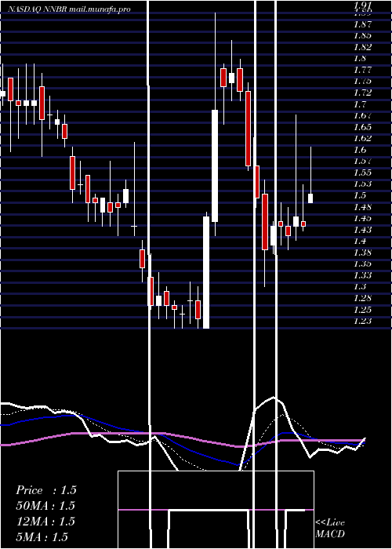392x549 pixels.
Task: Click the 1.25 price axis label
Action: (x=362, y=310)
